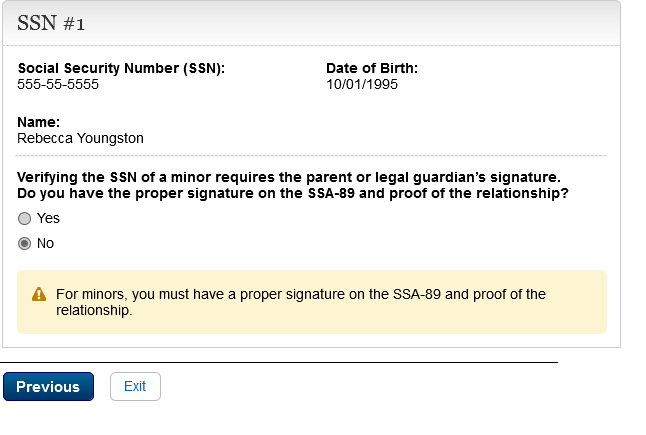
Task: Click the minor SSN verification question text
Action: [x=288, y=177]
